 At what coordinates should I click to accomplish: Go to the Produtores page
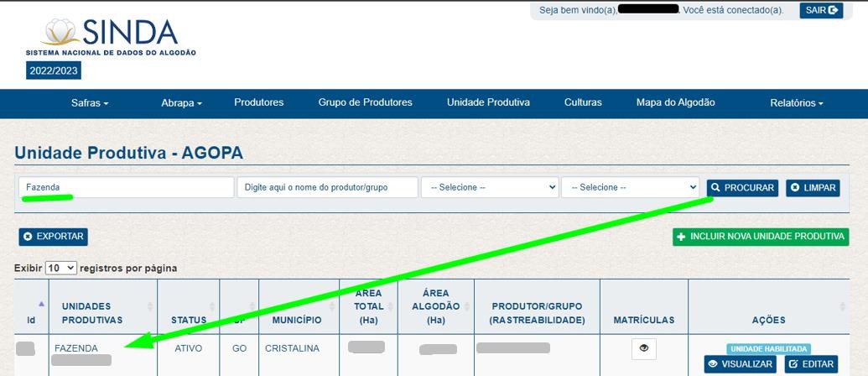coord(258,102)
